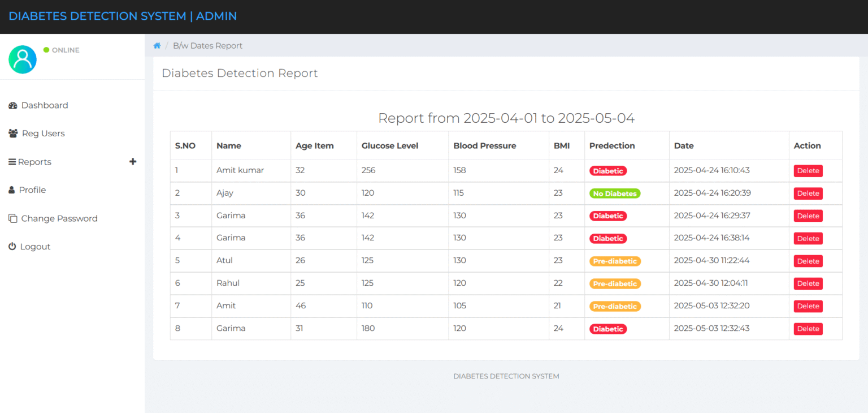Select the Logout menu item
The image size is (868, 413).
click(x=34, y=246)
